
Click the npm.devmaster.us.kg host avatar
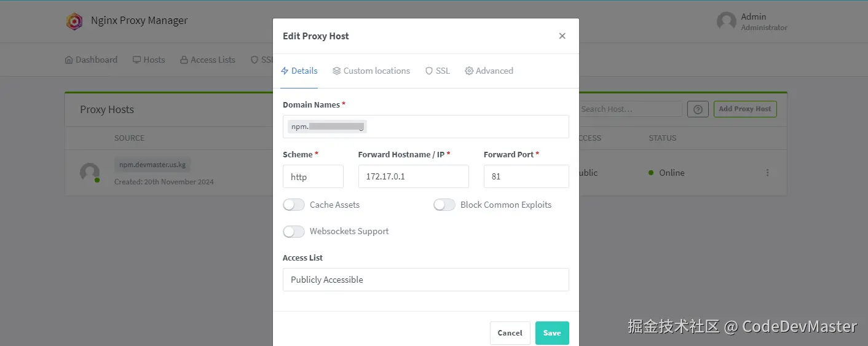[90, 173]
